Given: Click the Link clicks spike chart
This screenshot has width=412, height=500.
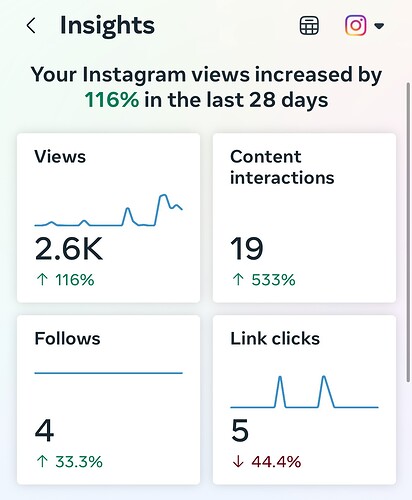Looking at the screenshot, I should pyautogui.click(x=304, y=392).
